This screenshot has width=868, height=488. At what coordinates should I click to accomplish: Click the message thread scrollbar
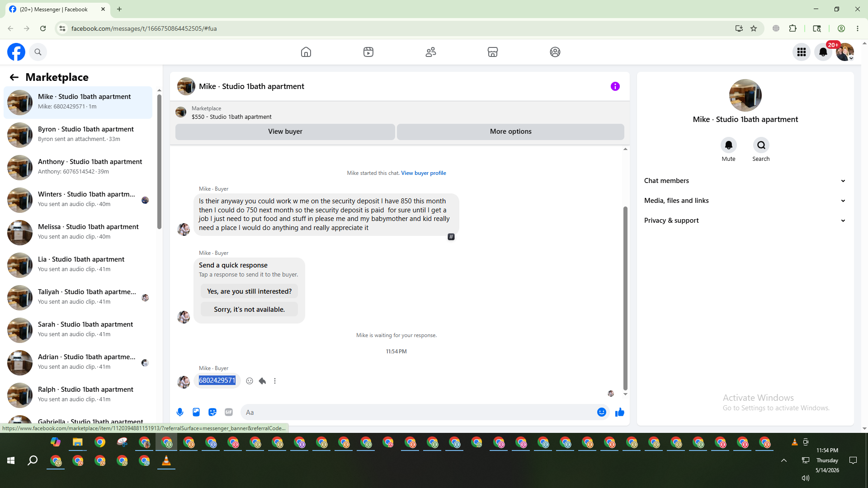625,298
